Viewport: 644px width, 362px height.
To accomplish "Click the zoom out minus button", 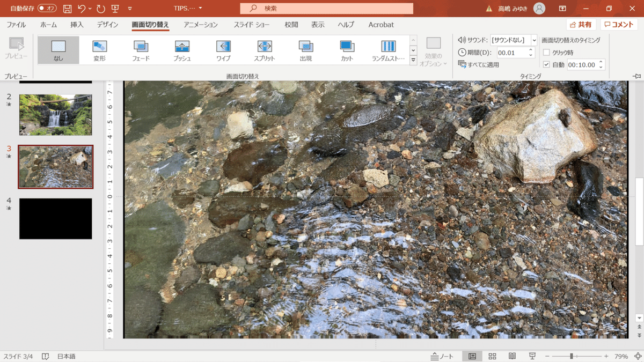I will coord(547,356).
